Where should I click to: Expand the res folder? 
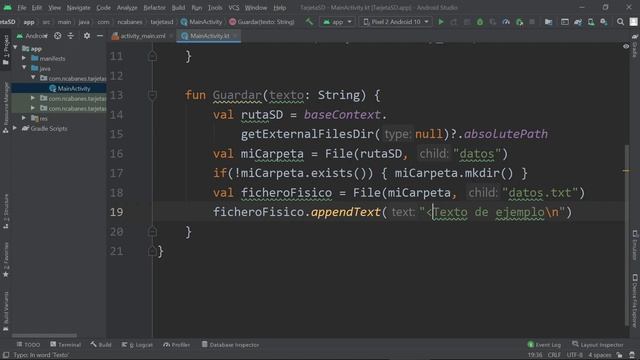(x=24, y=118)
